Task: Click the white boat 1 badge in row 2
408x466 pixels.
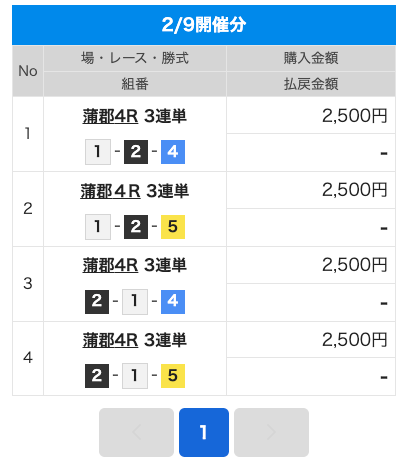Action: 98,227
